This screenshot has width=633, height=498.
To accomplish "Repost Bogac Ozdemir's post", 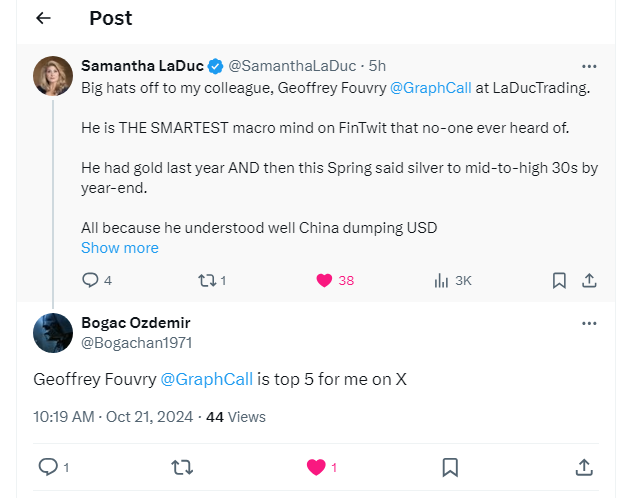I will [181, 467].
